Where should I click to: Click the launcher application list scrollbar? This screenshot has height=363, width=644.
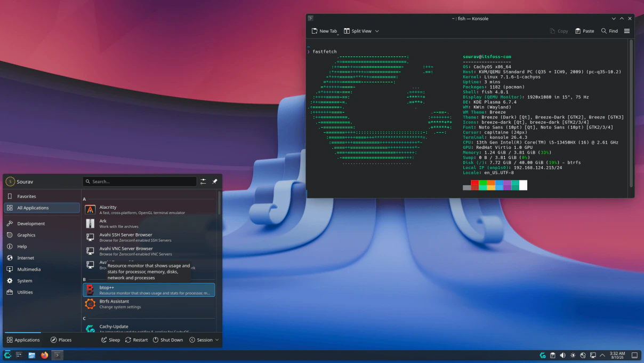pyautogui.click(x=219, y=203)
